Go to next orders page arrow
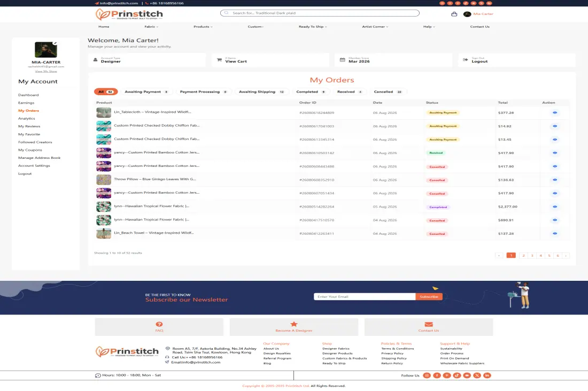Screen dimensions: 588x391 click(566, 256)
